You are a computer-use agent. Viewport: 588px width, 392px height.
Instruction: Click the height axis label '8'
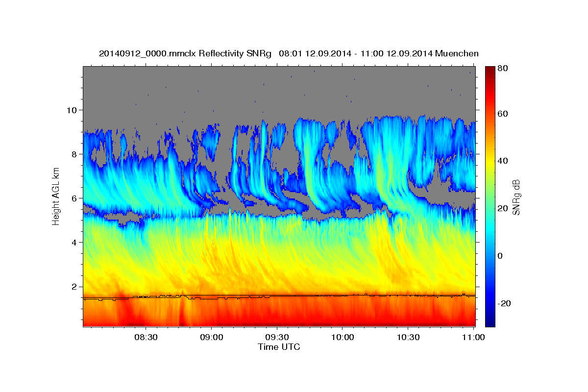(75, 154)
